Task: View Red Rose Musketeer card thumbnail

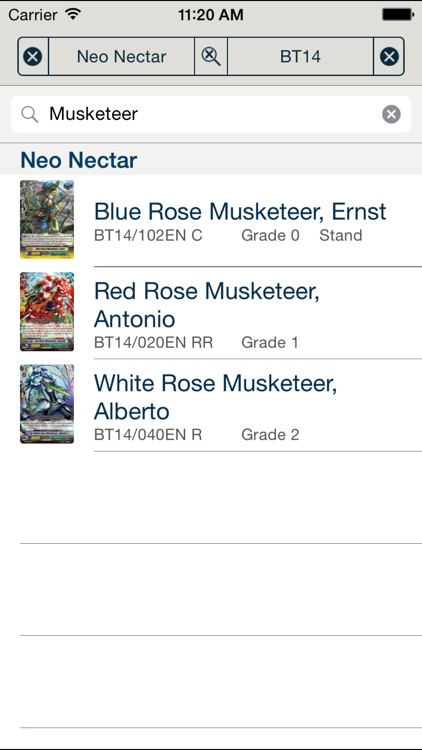Action: click(47, 312)
